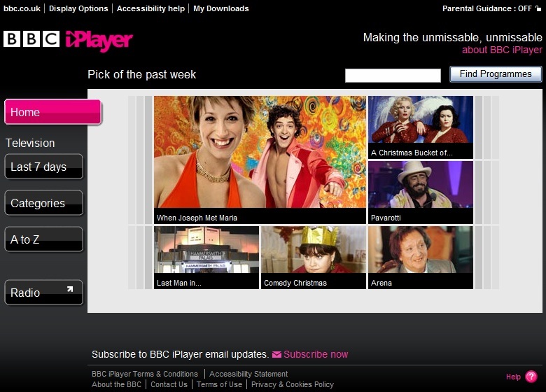The width and height of the screenshot is (546, 392).
Task: Click the Radio external-link arrow icon
Action: pos(70,289)
